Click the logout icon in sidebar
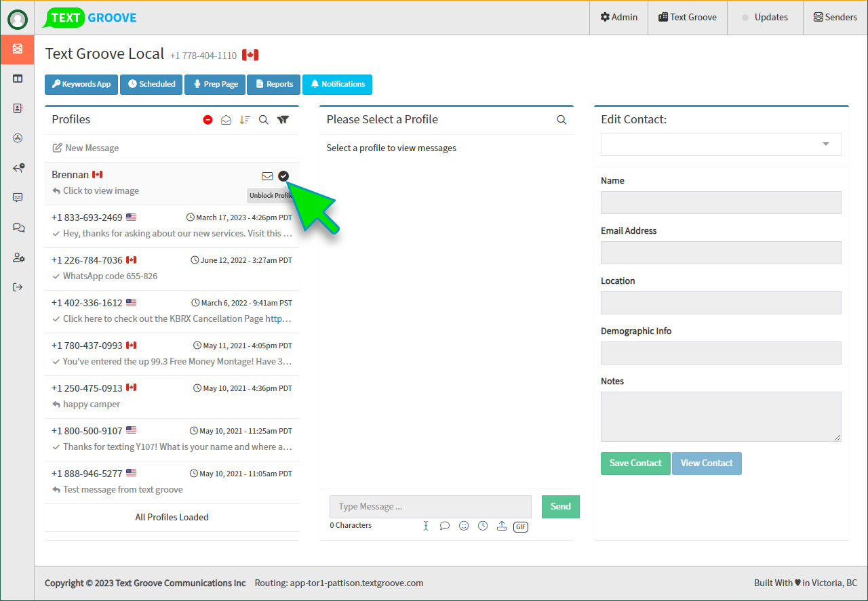Screen dimensions: 868x601 tap(18, 287)
